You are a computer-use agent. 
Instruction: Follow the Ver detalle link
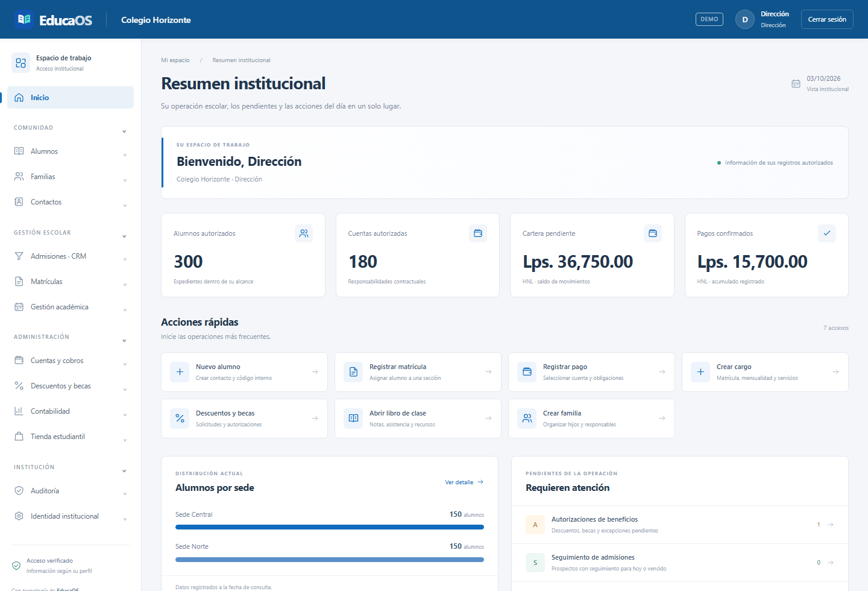[464, 482]
